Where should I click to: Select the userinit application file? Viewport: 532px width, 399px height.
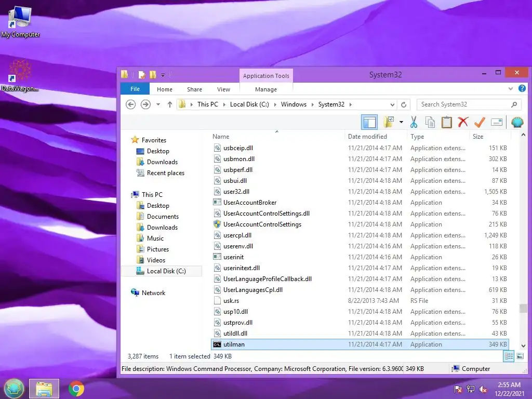[x=360, y=257]
